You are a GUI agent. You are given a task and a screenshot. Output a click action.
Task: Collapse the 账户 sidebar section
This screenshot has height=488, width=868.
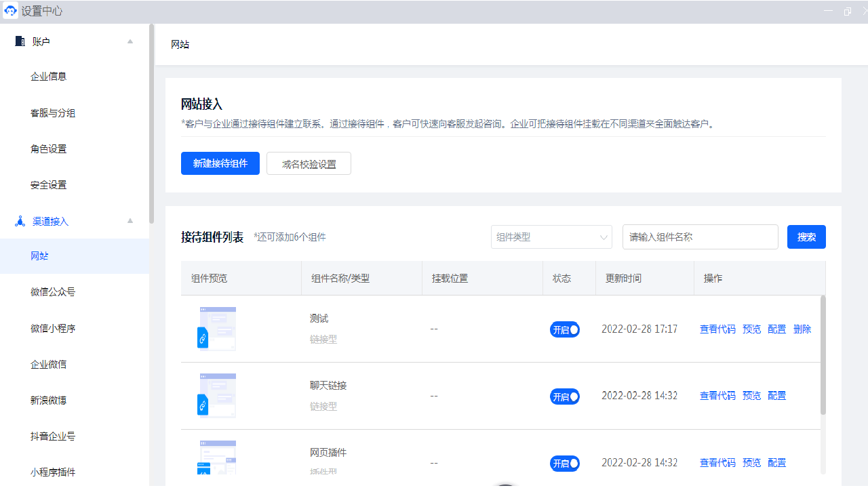[130, 41]
